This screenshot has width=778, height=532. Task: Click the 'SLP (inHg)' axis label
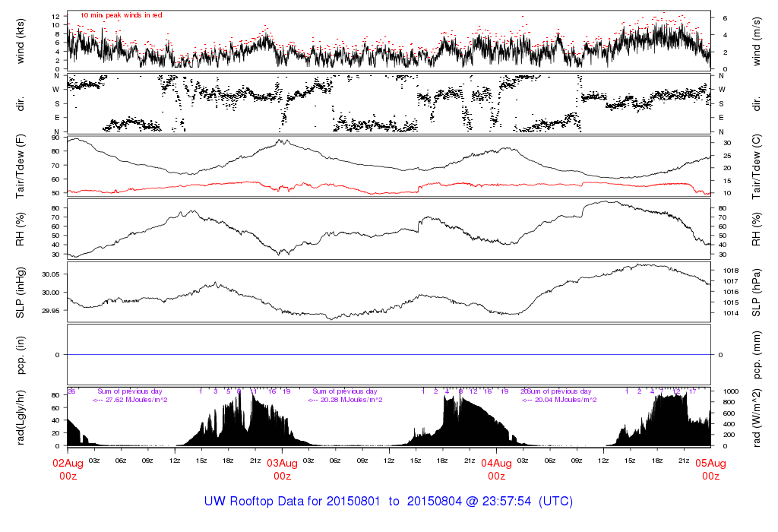point(21,293)
